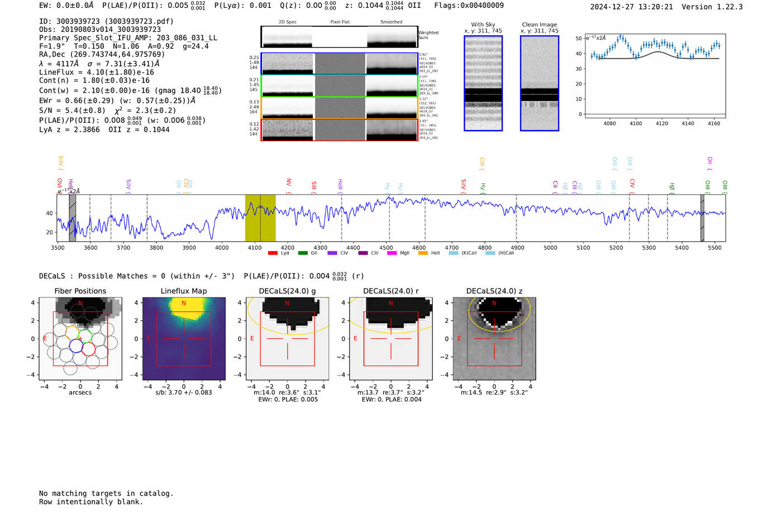Viewport: 782px width, 532px height.
Task: Open the Weighted Sum 2D spectrum strip
Action: [339, 37]
